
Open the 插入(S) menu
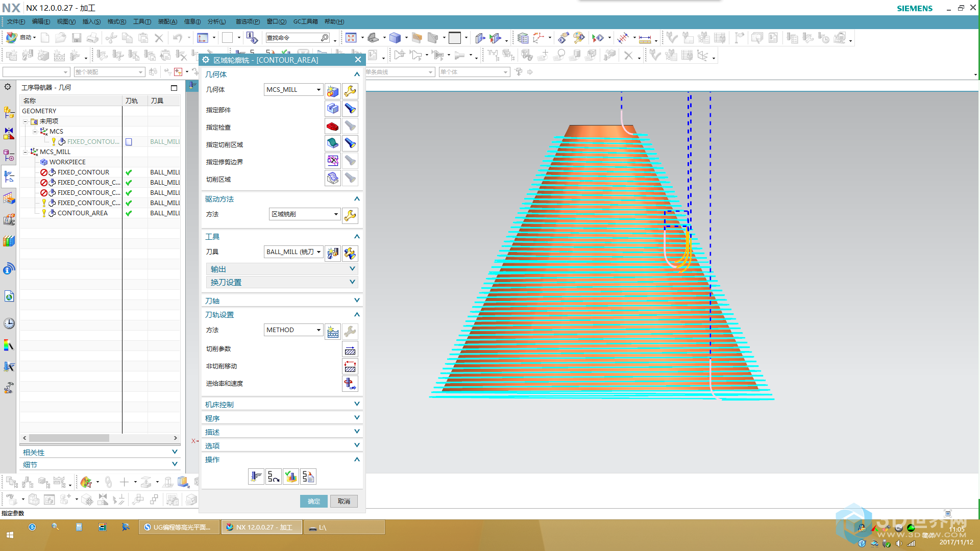point(91,21)
